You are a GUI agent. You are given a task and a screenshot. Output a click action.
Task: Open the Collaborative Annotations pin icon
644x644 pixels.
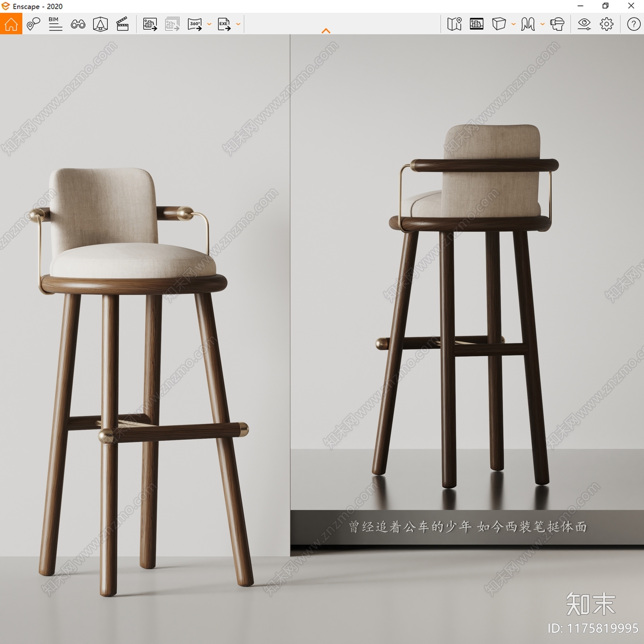(33, 24)
